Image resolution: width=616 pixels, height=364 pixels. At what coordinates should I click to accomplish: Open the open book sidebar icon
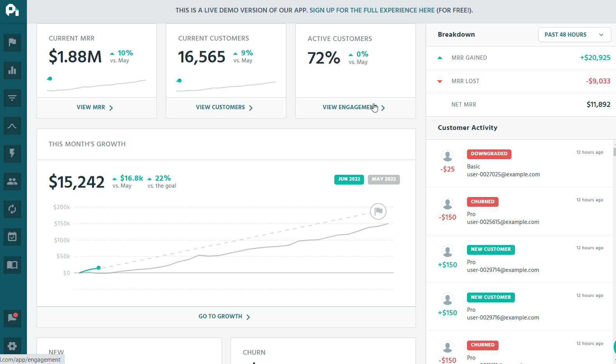tap(12, 265)
